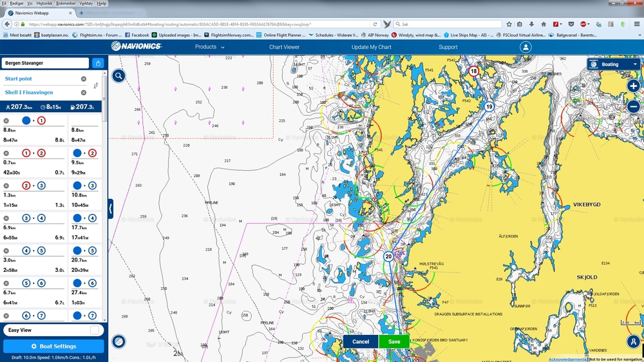Open a new browser tab

[81, 13]
